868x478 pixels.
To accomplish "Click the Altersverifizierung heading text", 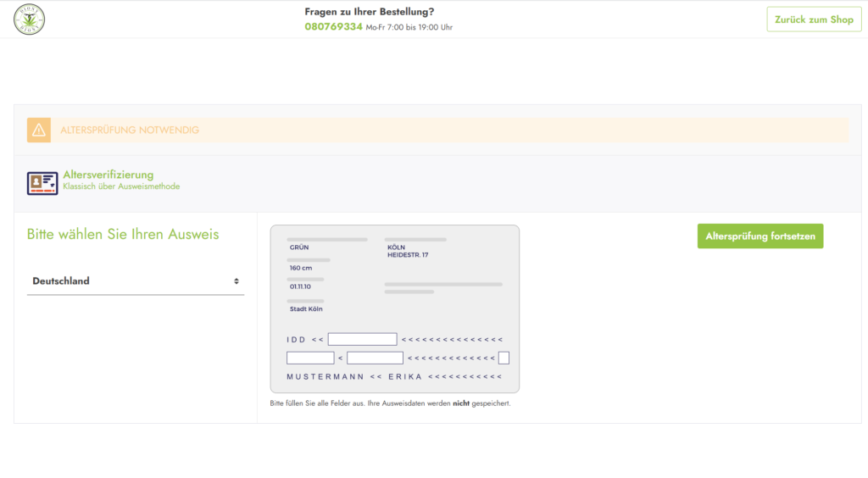I will (108, 175).
